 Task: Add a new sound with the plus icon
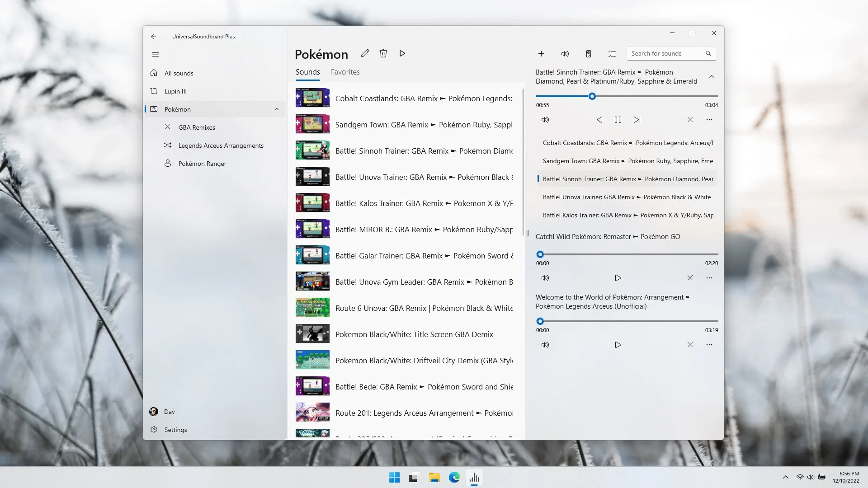pyautogui.click(x=541, y=53)
